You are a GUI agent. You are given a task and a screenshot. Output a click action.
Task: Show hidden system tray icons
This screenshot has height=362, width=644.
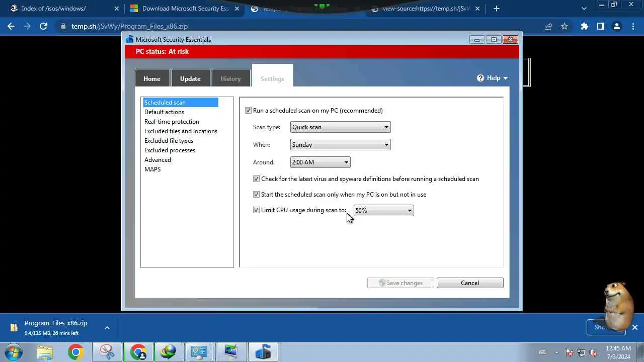[x=556, y=352]
